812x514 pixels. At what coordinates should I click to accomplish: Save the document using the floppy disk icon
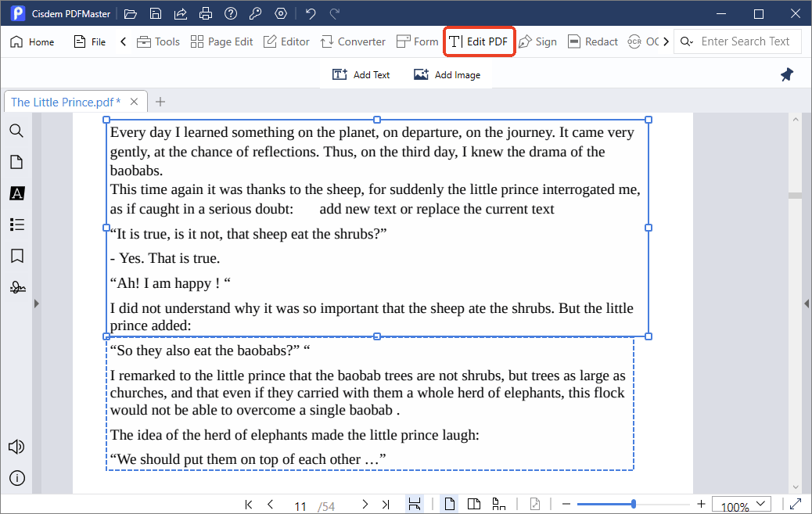156,14
